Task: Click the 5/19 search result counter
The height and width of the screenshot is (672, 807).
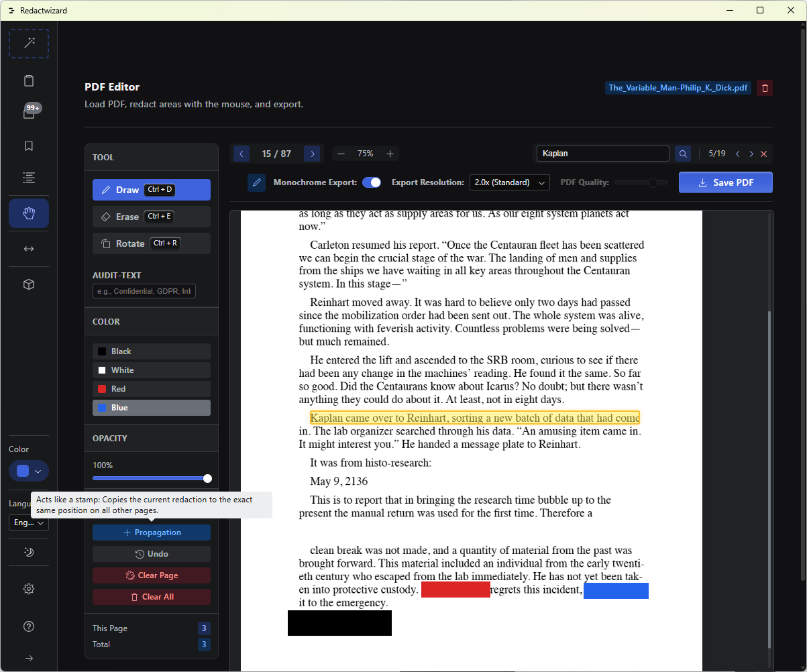Action: click(717, 154)
